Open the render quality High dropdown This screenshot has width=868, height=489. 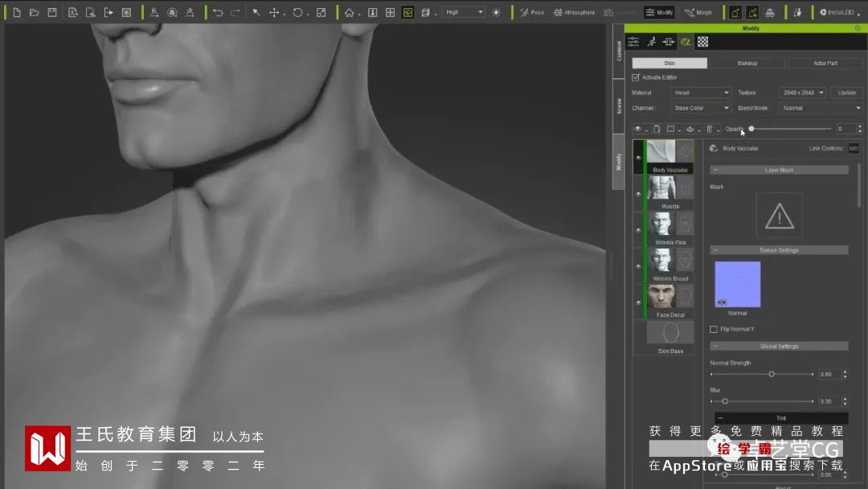pyautogui.click(x=464, y=12)
